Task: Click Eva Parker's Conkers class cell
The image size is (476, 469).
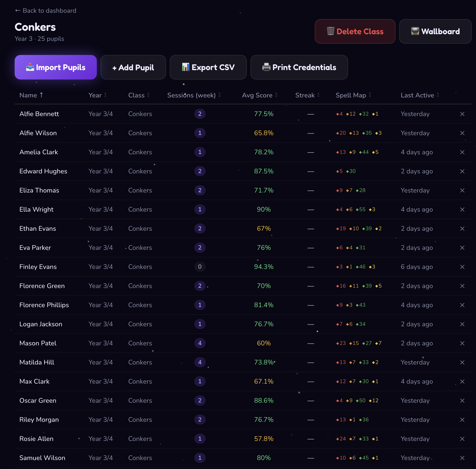Action: pos(140,248)
